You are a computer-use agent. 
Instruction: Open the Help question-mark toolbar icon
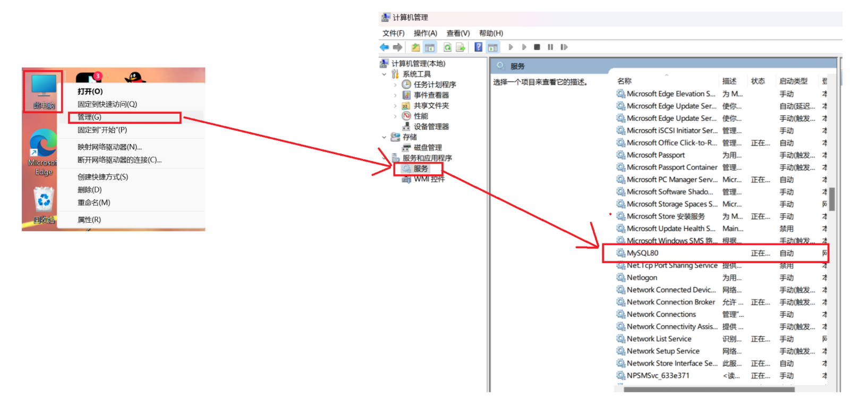[x=479, y=47]
